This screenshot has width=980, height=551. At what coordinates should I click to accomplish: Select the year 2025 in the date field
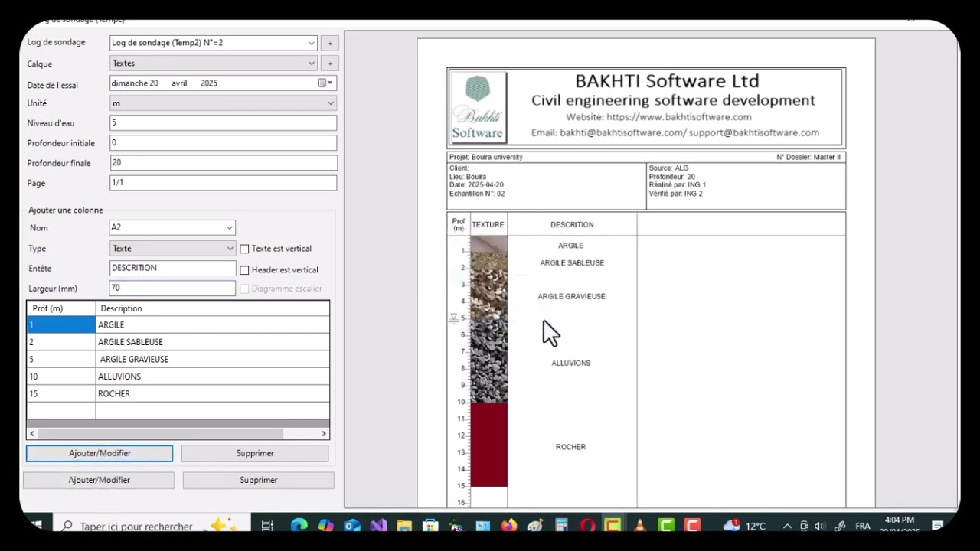point(209,83)
